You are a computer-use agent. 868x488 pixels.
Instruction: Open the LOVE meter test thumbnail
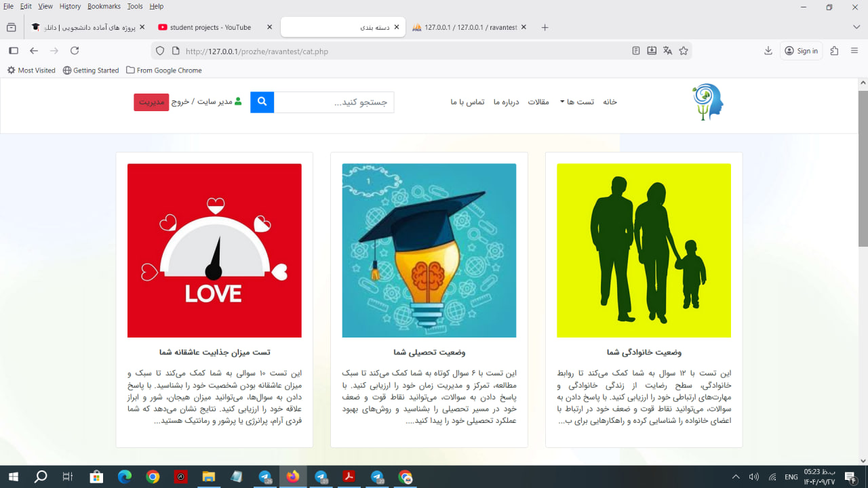click(x=214, y=250)
